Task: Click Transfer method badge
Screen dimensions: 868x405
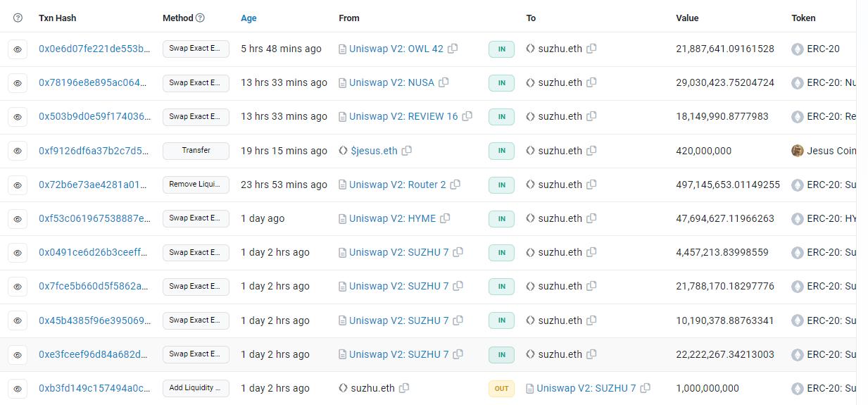Action: coord(196,151)
